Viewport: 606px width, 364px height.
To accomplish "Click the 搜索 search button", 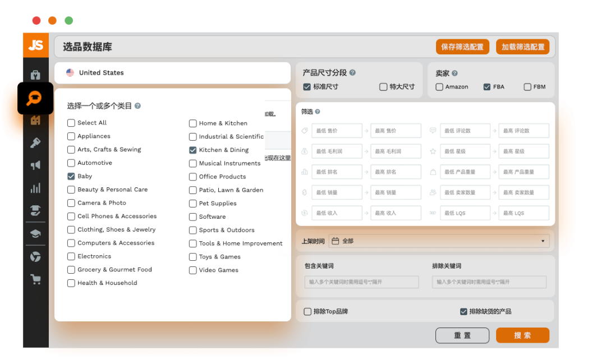I will pos(522,335).
